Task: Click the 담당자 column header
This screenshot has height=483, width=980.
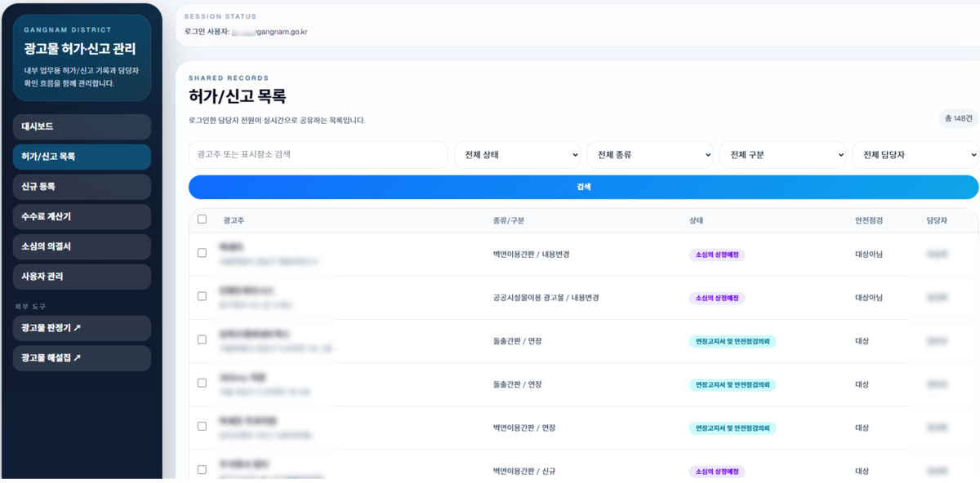Action: tap(937, 220)
